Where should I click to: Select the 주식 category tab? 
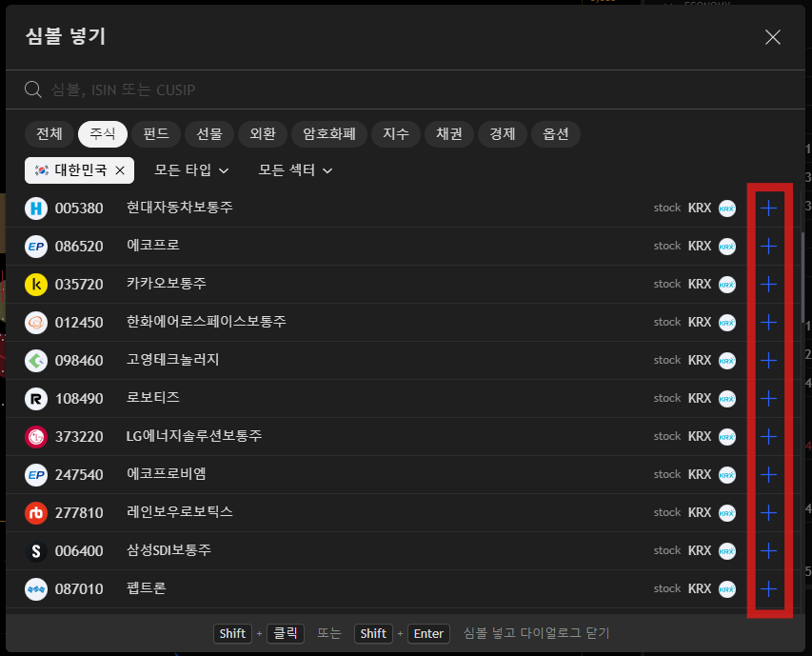[x=103, y=134]
